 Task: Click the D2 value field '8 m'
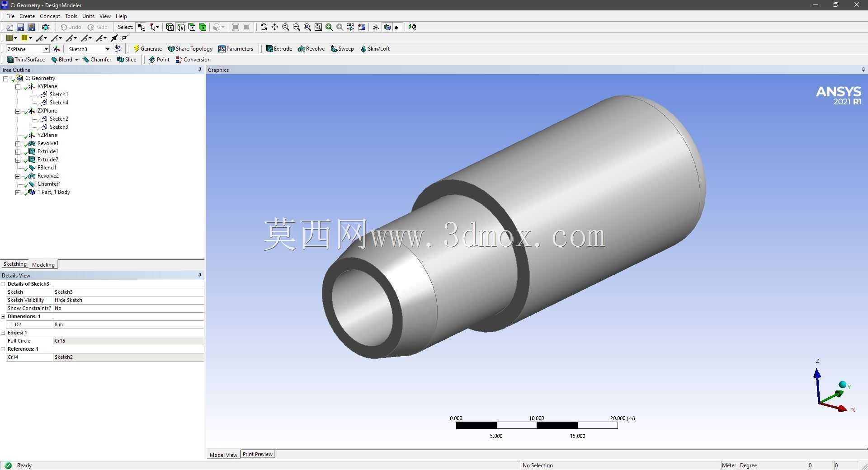pos(128,324)
